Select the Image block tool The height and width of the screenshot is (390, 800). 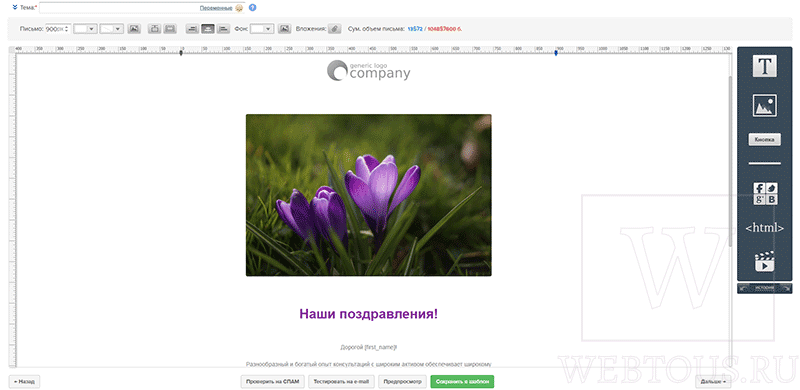pos(764,106)
